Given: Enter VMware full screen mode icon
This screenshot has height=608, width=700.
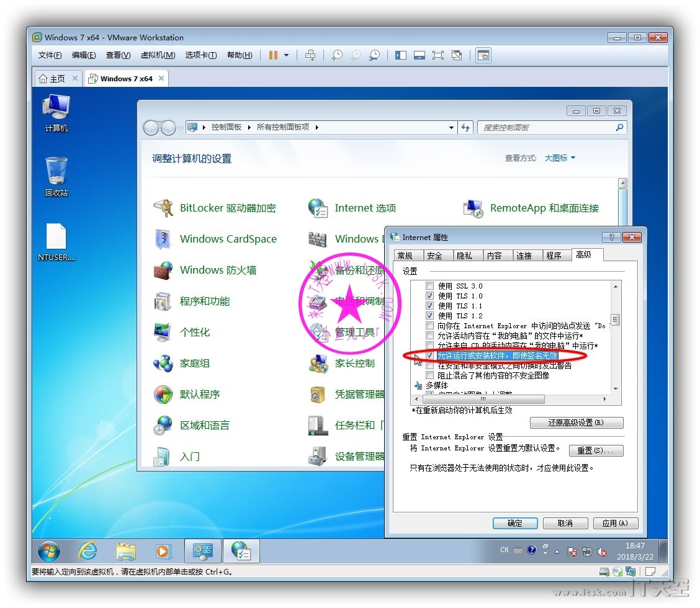Looking at the screenshot, I should tap(438, 55).
